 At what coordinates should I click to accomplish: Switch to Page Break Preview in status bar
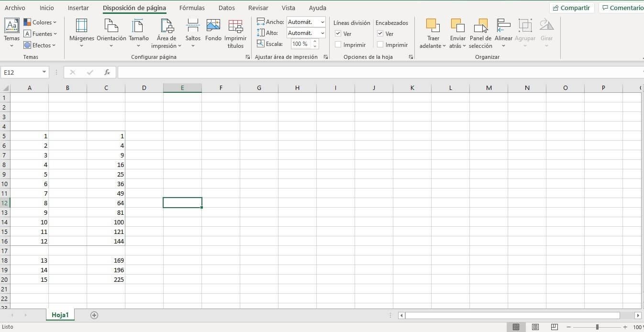coord(554,327)
